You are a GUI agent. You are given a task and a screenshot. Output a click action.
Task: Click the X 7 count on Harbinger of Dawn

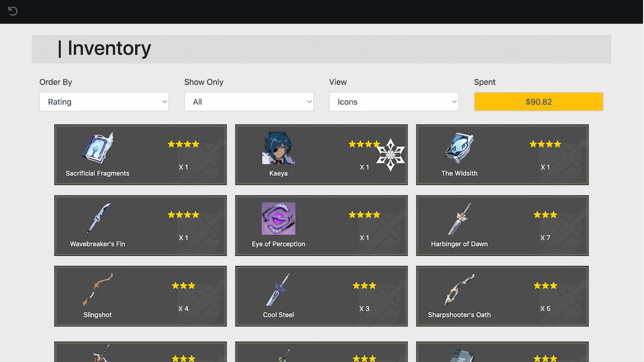(545, 238)
